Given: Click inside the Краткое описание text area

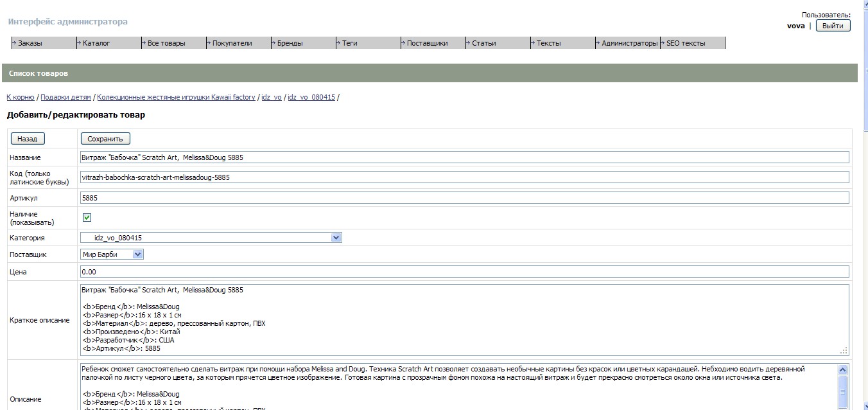Looking at the screenshot, I should pos(465,320).
